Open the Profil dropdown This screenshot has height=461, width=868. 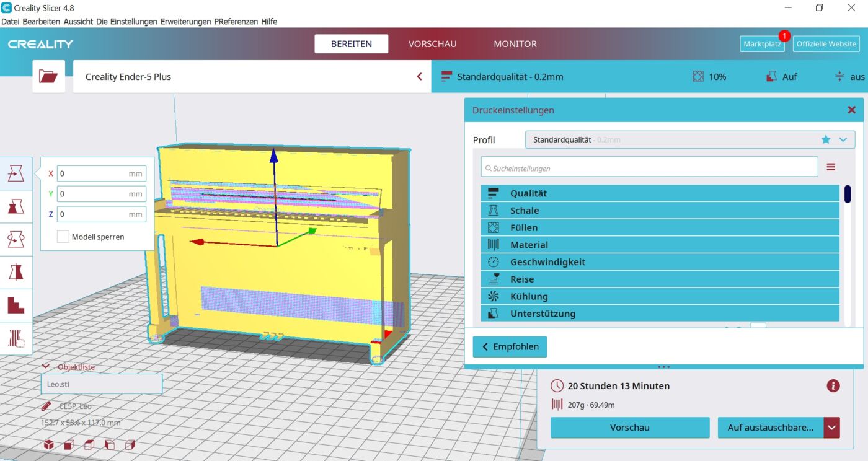[689, 139]
